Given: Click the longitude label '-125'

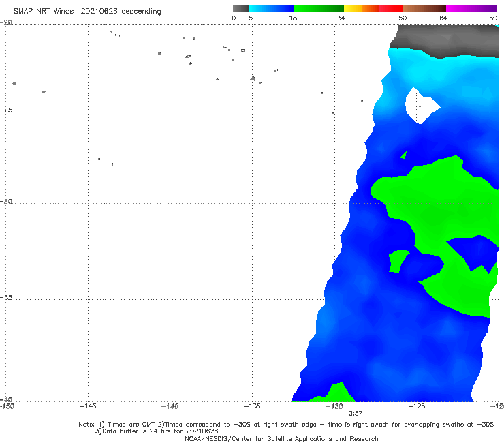Looking at the screenshot, I should tap(417, 406).
